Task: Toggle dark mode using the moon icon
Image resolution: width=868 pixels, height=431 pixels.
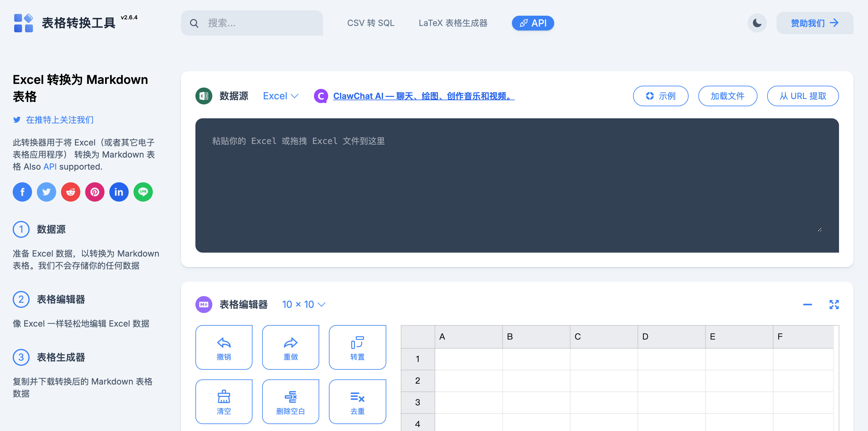Action: click(x=756, y=23)
